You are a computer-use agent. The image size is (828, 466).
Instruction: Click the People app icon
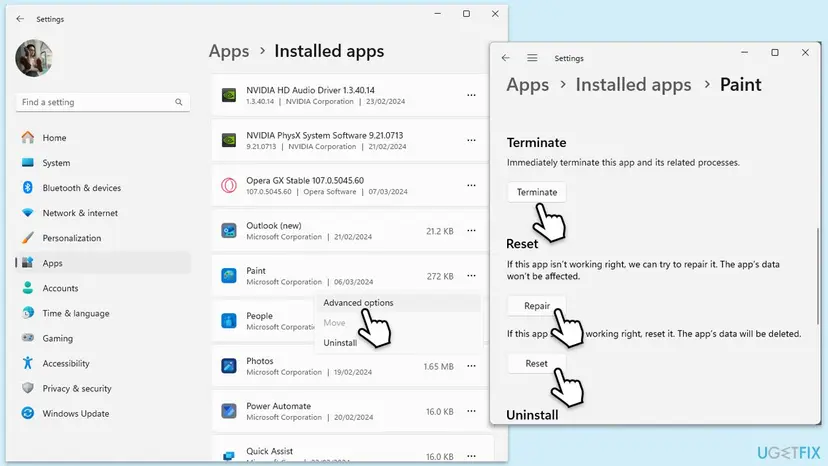coord(229,321)
